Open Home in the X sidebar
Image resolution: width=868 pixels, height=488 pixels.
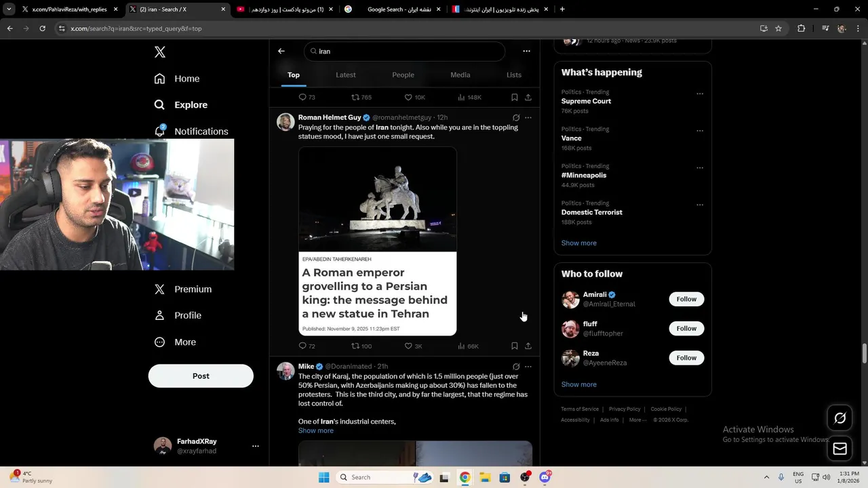[177, 79]
